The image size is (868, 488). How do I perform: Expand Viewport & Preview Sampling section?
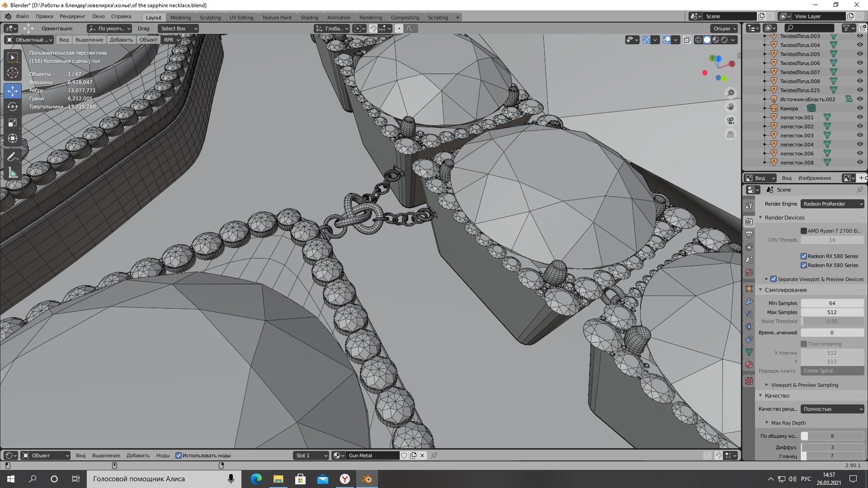point(804,385)
